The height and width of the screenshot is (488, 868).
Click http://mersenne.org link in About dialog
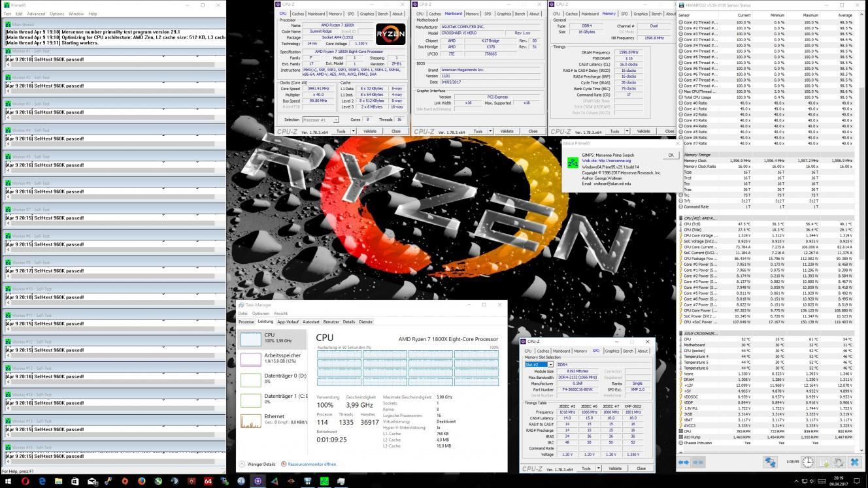click(614, 160)
